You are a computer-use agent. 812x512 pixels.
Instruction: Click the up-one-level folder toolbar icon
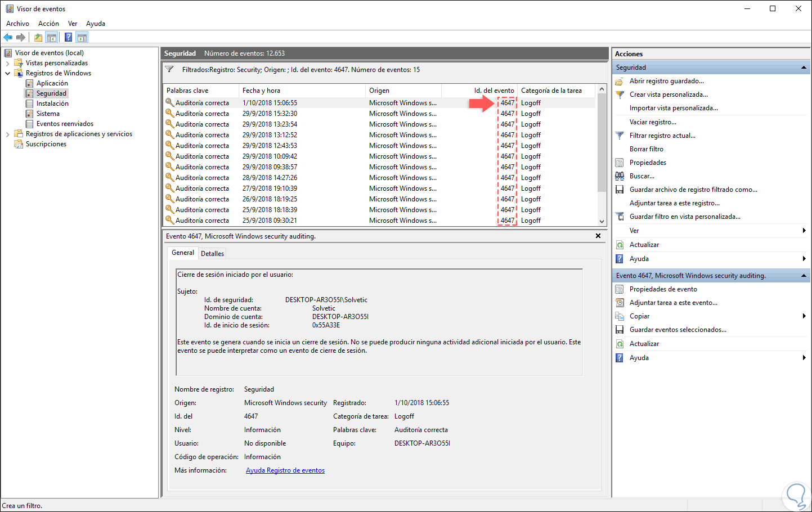click(x=38, y=38)
